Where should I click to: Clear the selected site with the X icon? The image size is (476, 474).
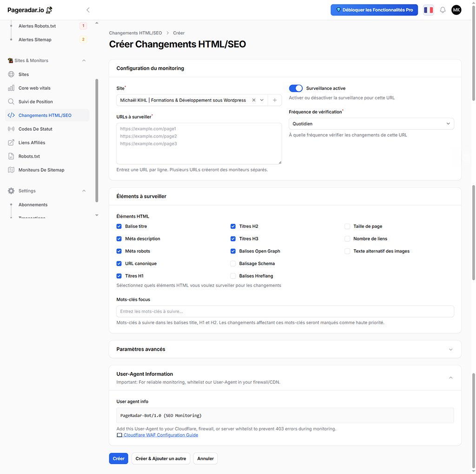pos(254,100)
